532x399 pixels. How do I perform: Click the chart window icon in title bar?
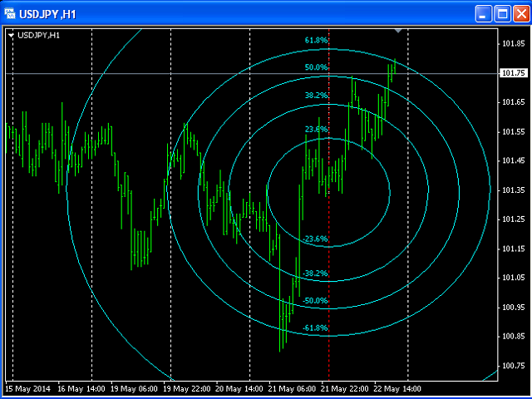(10, 14)
